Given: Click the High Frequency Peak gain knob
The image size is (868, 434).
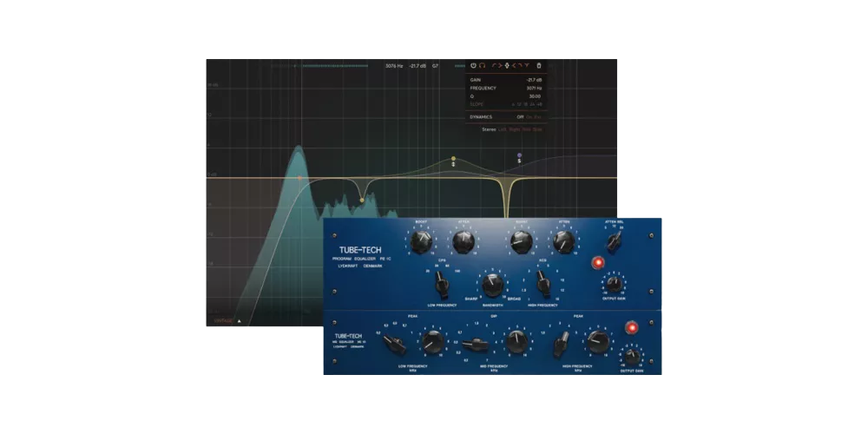Looking at the screenshot, I should coord(598,341).
